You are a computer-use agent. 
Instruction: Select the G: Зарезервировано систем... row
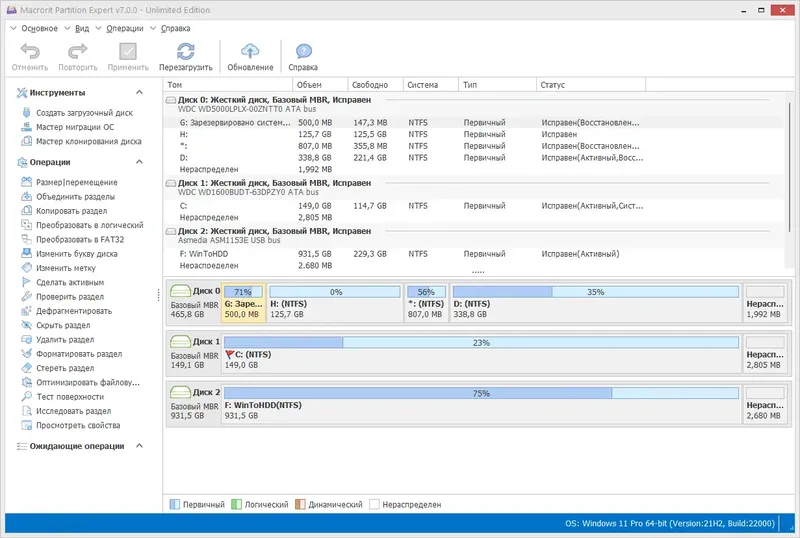point(474,123)
